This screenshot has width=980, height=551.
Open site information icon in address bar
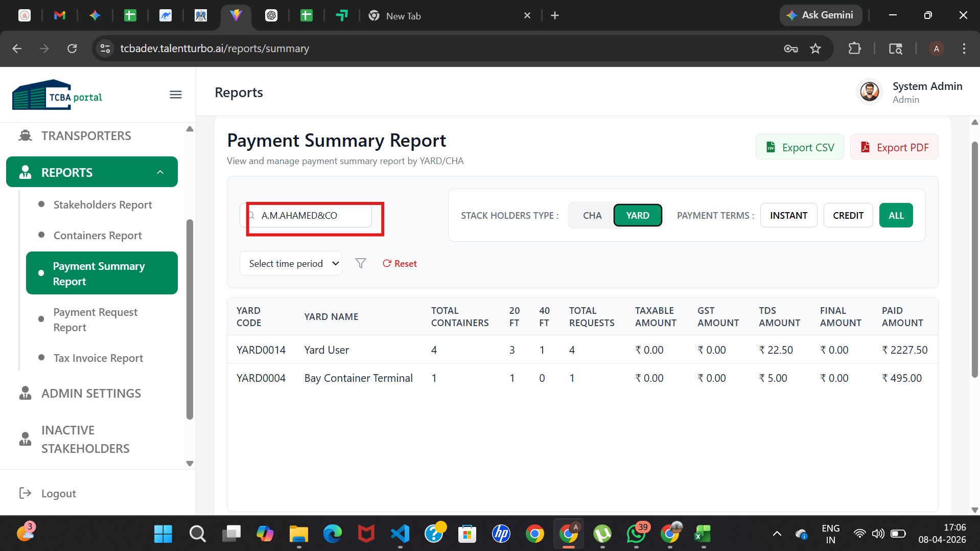[x=105, y=49]
